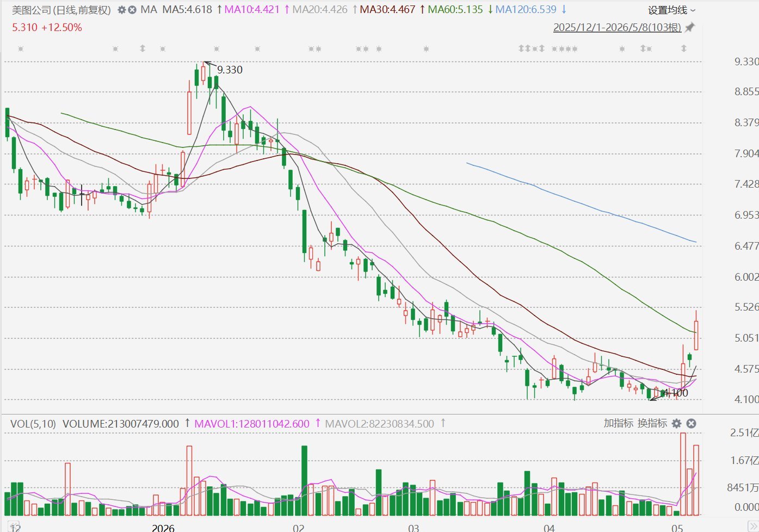Click the 4.100 low price annotation on chart
This screenshot has height=532, width=759.
(x=675, y=393)
